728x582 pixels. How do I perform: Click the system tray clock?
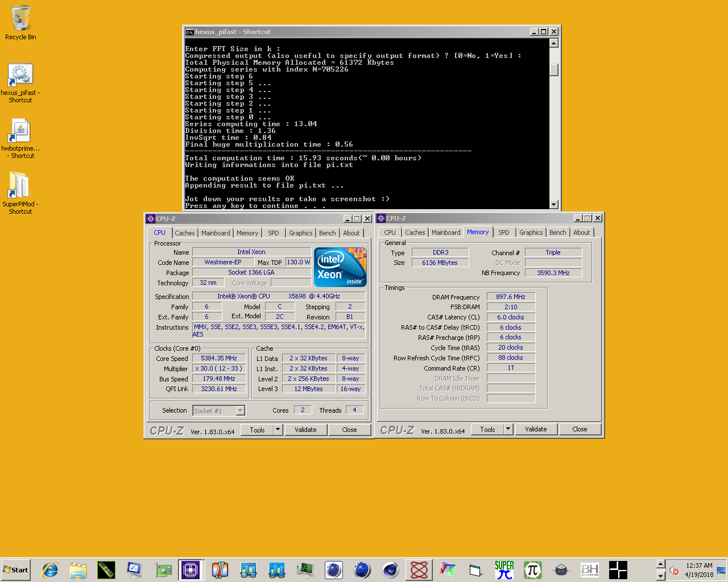coord(699,570)
